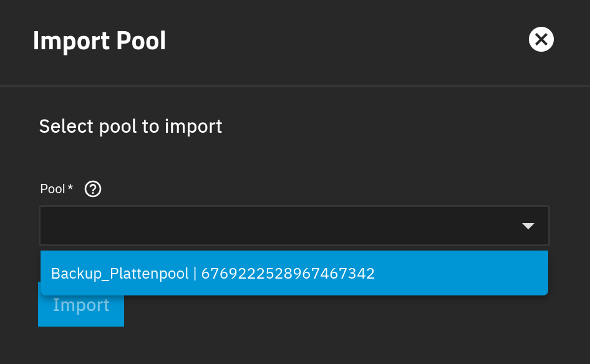This screenshot has width=590, height=364.
Task: Pick the Backup_Plattenpool entry name text
Action: [x=120, y=274]
